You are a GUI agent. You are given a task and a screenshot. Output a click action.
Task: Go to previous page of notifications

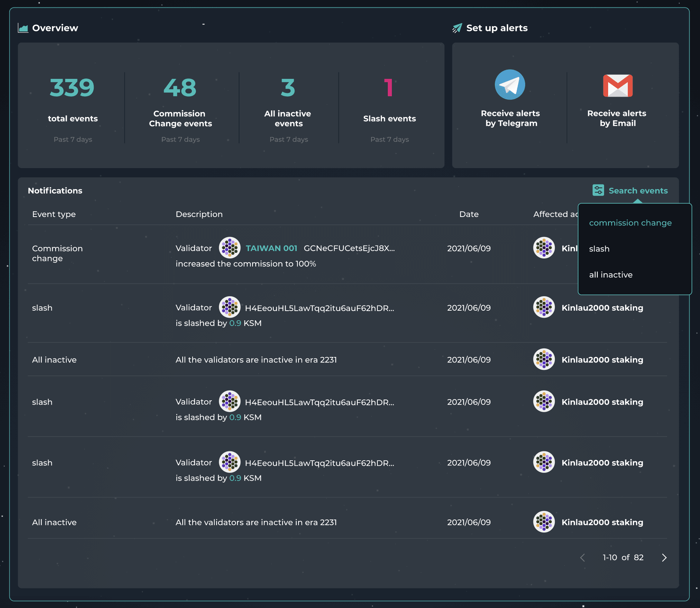point(583,558)
